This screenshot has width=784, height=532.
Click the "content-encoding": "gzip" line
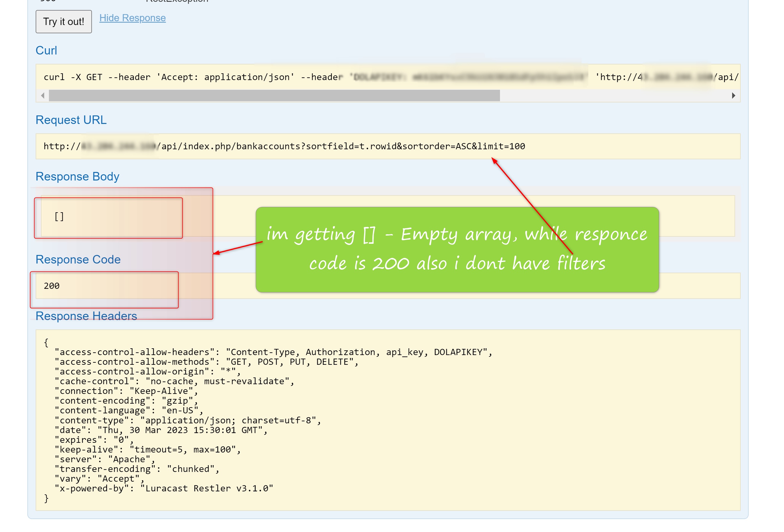tap(126, 401)
